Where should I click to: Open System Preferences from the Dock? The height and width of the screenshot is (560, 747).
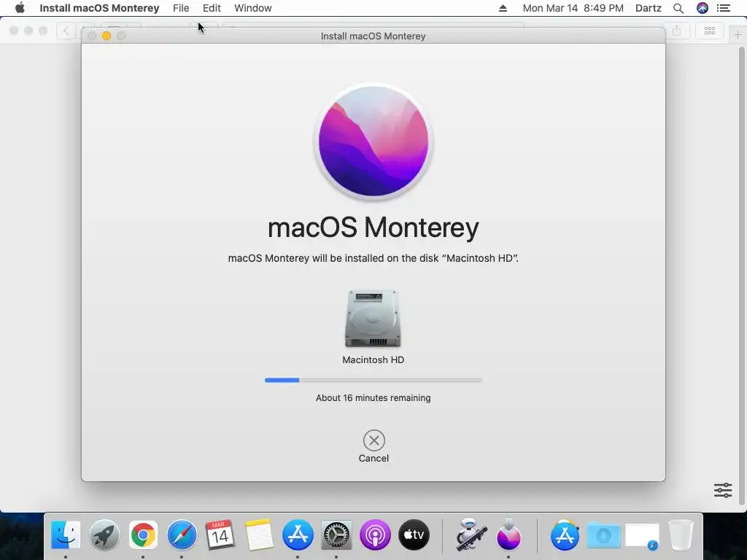click(x=336, y=534)
